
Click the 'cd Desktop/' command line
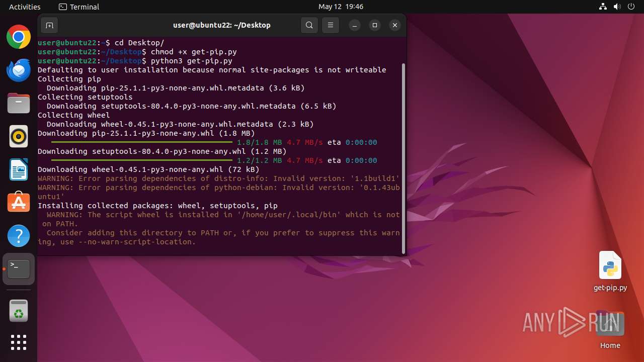101,43
